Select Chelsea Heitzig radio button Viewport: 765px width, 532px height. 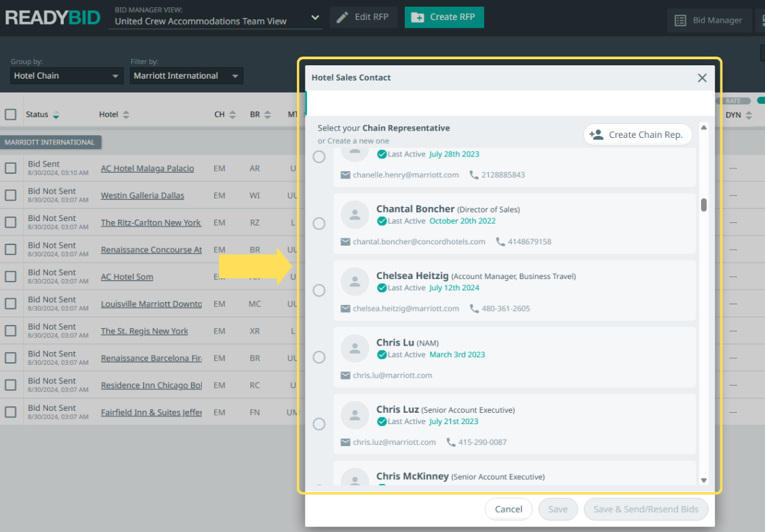point(319,290)
